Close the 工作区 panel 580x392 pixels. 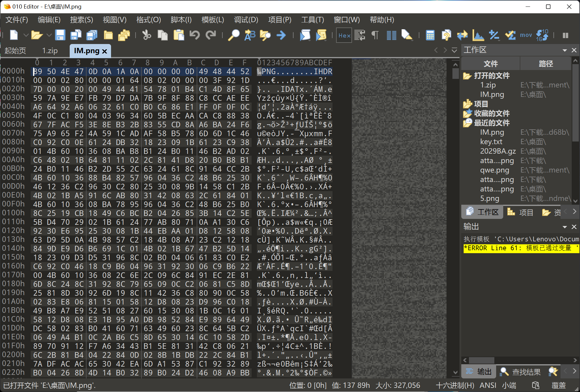point(574,50)
